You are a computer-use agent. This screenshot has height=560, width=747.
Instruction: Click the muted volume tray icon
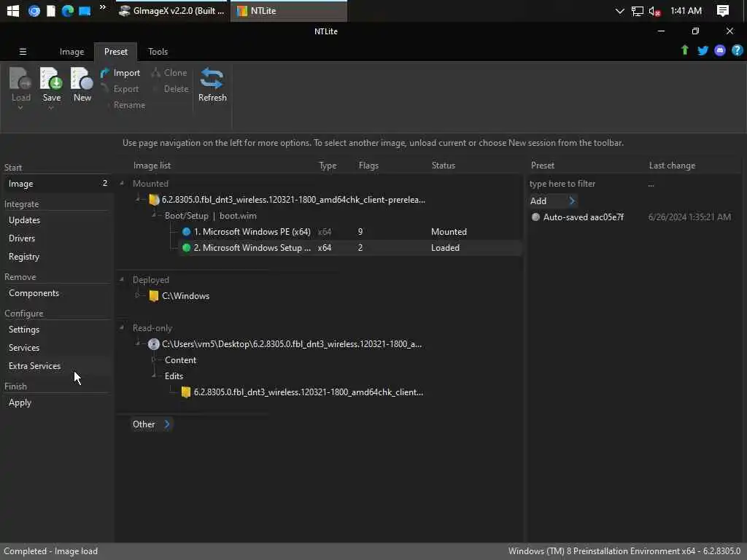pyautogui.click(x=654, y=11)
